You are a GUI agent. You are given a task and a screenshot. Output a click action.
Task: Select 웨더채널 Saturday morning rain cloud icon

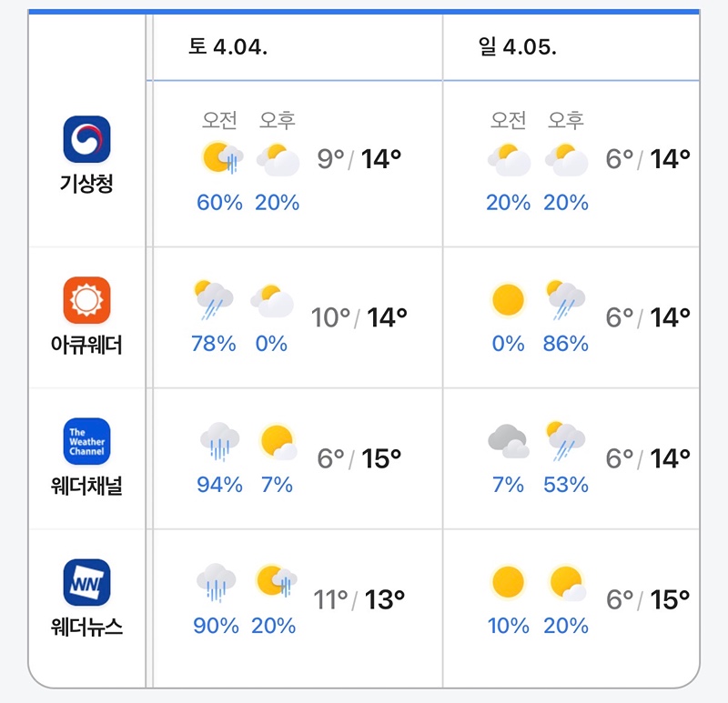click(219, 441)
